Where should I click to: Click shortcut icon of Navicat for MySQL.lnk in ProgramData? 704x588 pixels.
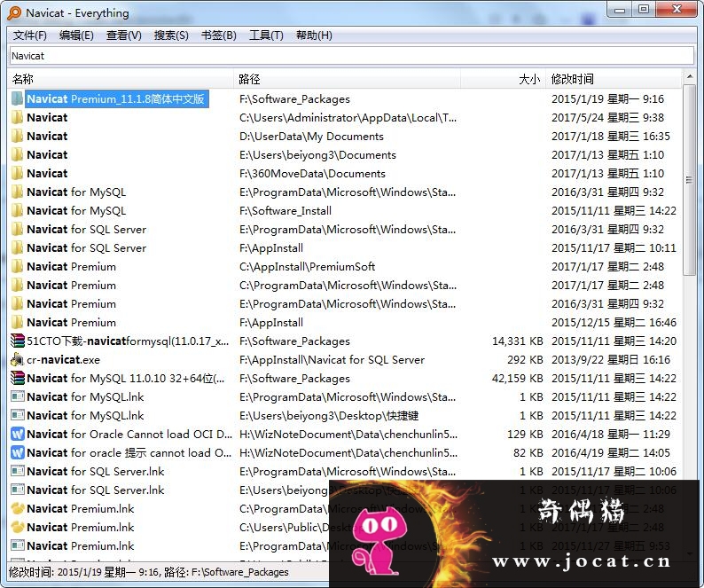coord(17,397)
